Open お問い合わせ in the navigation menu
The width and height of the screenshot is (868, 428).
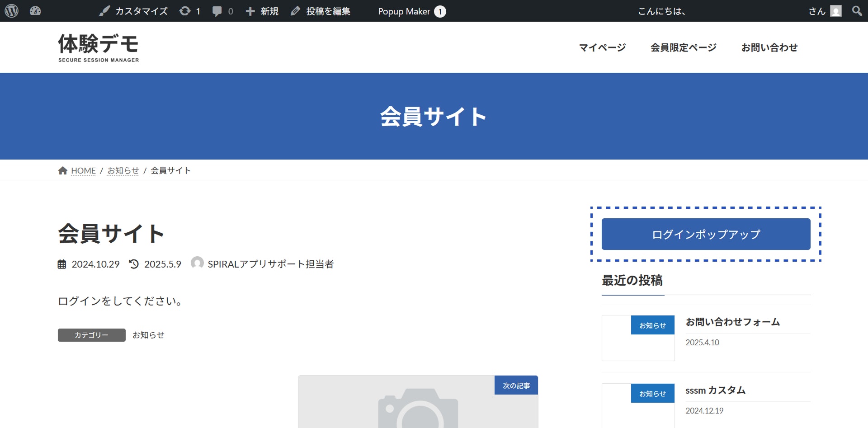point(769,47)
